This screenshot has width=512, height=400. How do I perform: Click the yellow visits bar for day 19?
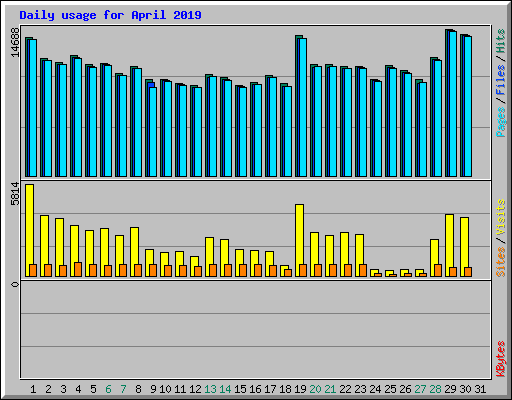(x=299, y=240)
